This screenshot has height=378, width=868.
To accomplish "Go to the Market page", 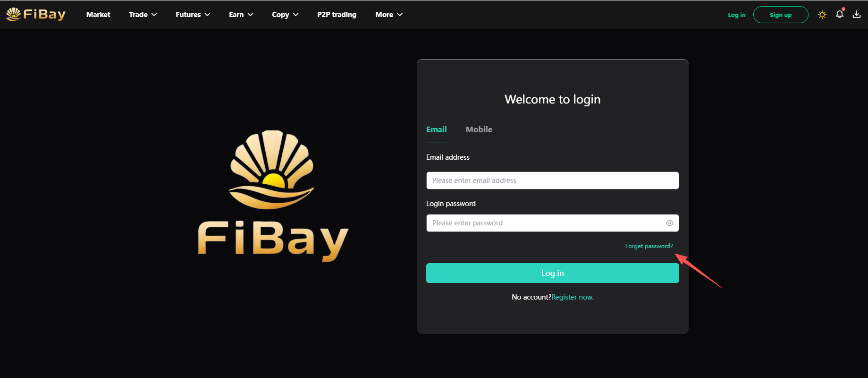I will 98,15.
